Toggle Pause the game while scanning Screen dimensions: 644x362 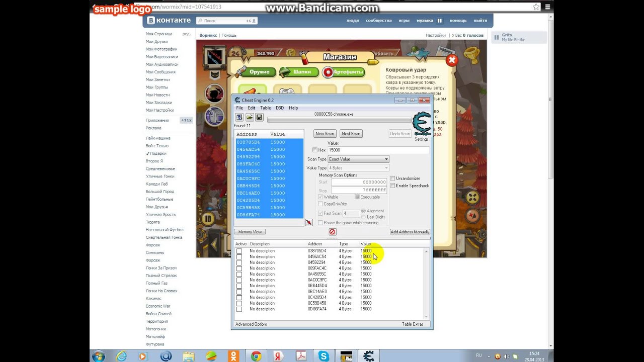(320, 223)
